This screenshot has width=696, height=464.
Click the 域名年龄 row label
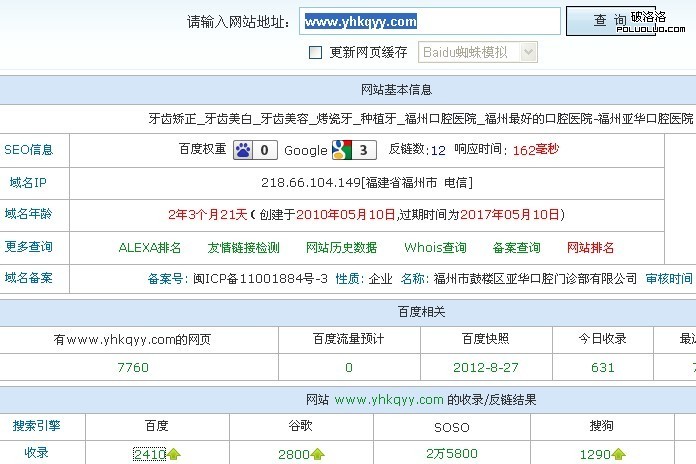(x=28, y=214)
